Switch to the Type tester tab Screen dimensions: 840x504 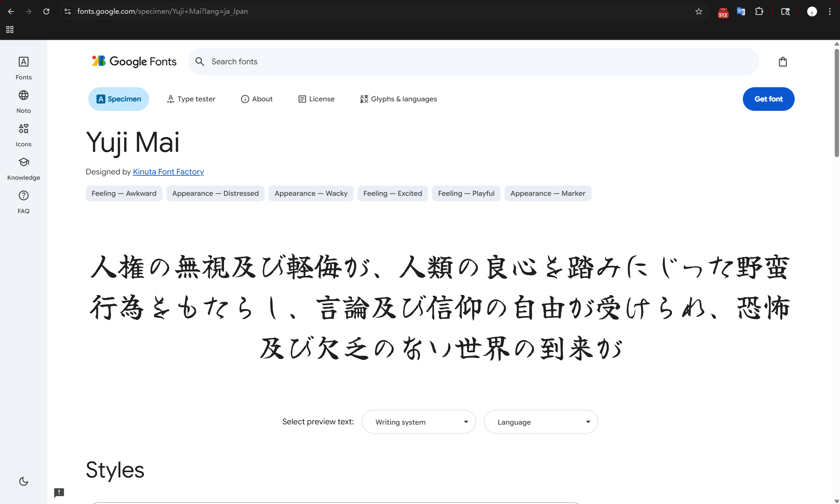(x=191, y=99)
